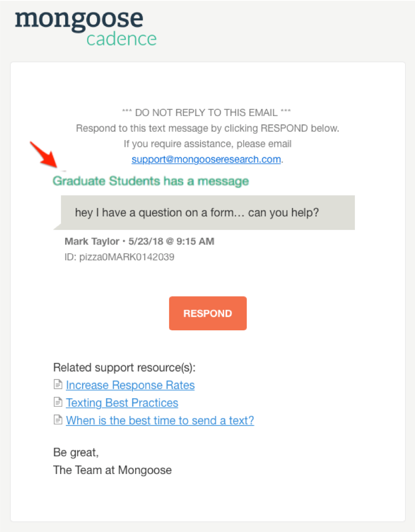Click the "If you require assistance" line
This screenshot has height=532, width=415.
(207, 144)
